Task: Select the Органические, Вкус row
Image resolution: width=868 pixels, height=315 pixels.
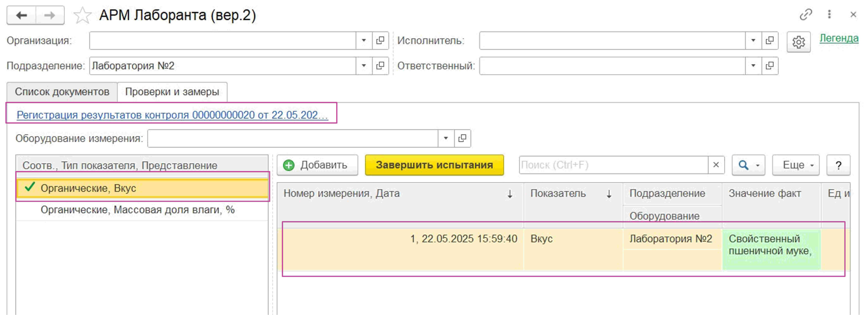Action: pyautogui.click(x=142, y=188)
